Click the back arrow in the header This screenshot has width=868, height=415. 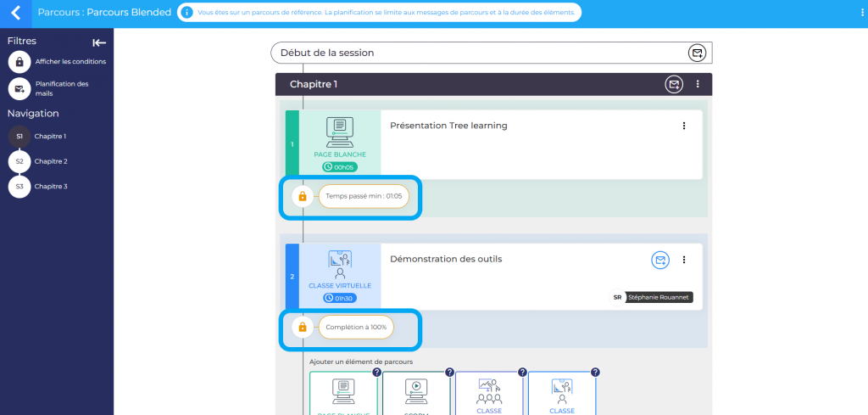pyautogui.click(x=15, y=13)
